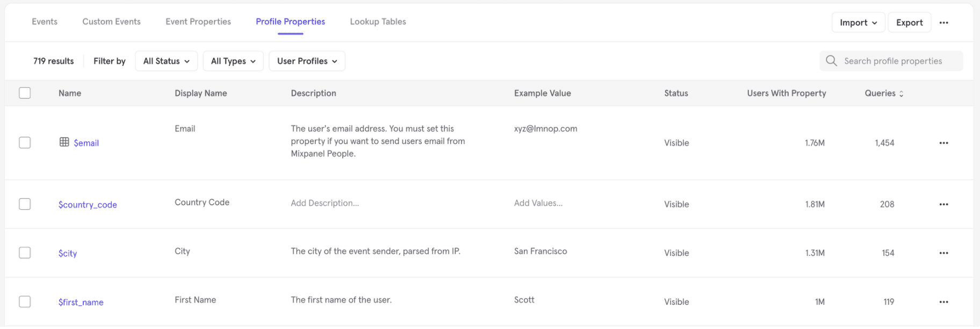Switch to the Custom Events tab
Screen dimensions: 980x329
(111, 22)
